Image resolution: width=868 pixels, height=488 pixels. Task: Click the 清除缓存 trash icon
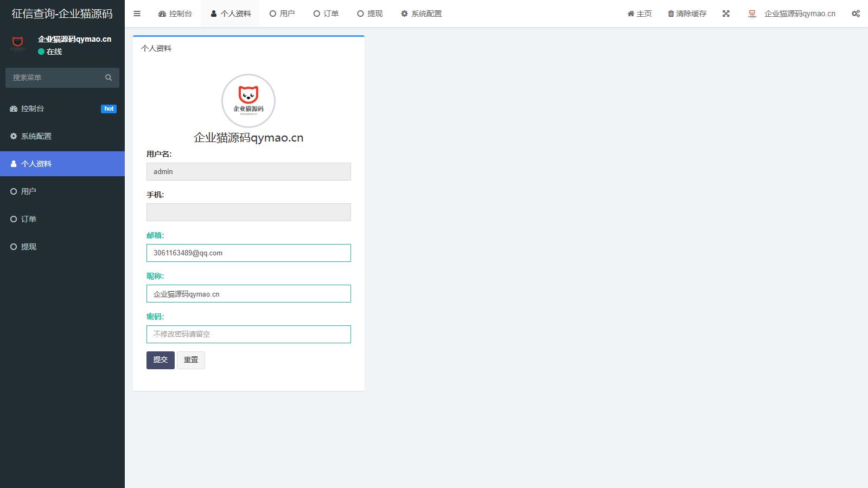671,14
